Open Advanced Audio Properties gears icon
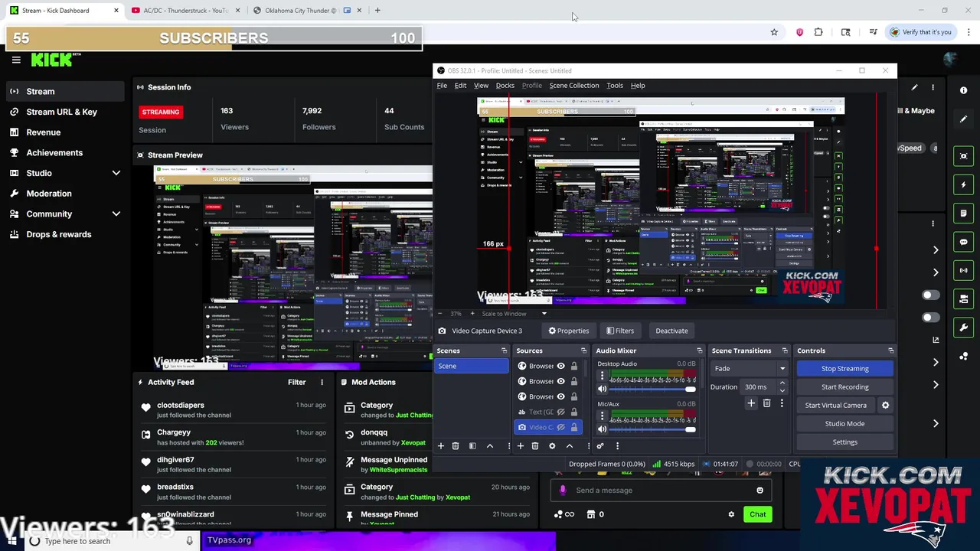Image resolution: width=980 pixels, height=551 pixels. (600, 446)
